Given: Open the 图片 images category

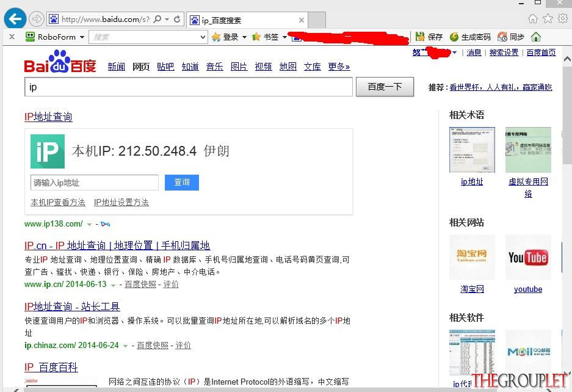Looking at the screenshot, I should pyautogui.click(x=239, y=67).
